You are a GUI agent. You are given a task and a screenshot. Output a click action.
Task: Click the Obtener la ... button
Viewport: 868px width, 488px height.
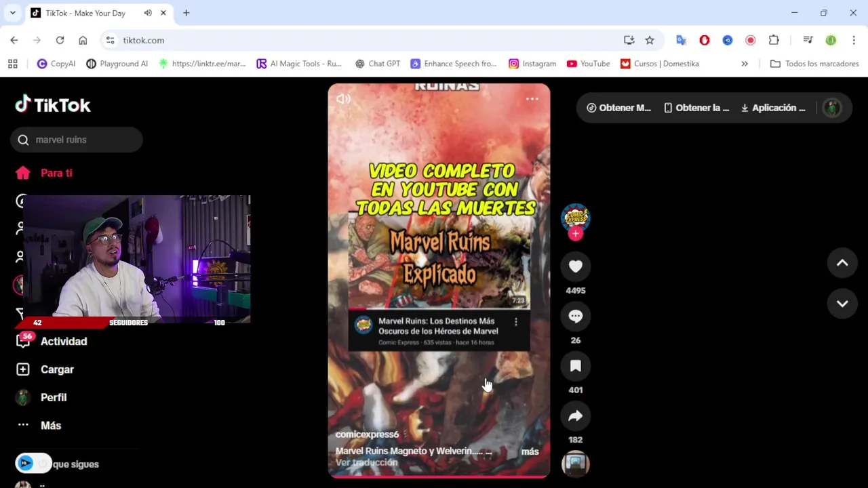(x=696, y=108)
